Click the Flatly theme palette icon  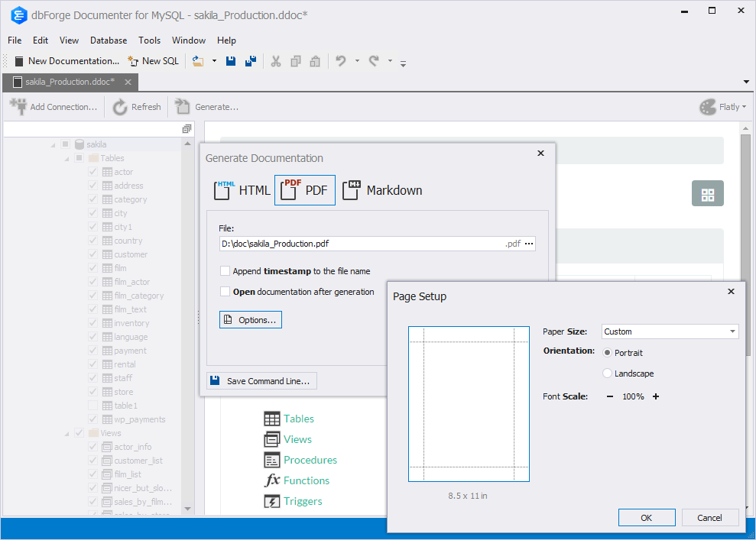pos(708,107)
